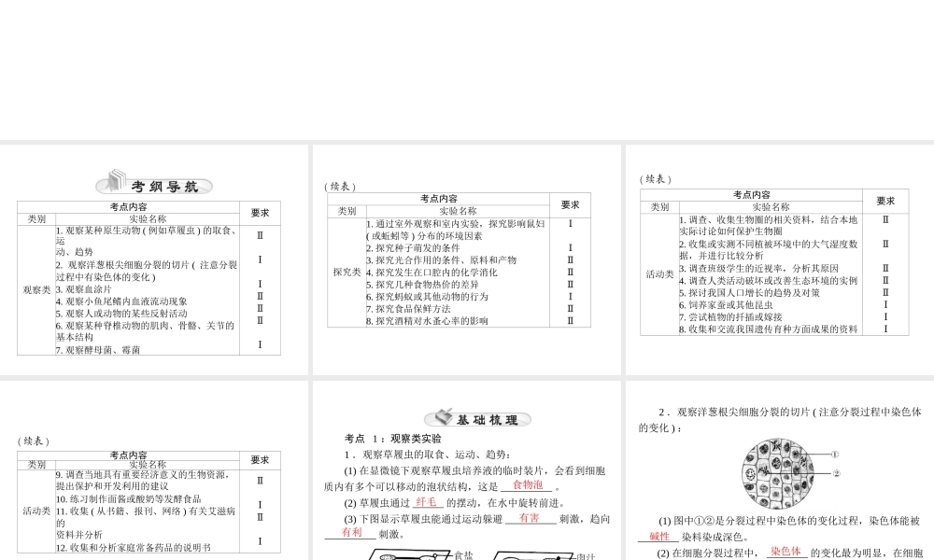The width and height of the screenshot is (934, 560).
Task: Click the notebook icon beside 基础梳理
Action: (444, 416)
